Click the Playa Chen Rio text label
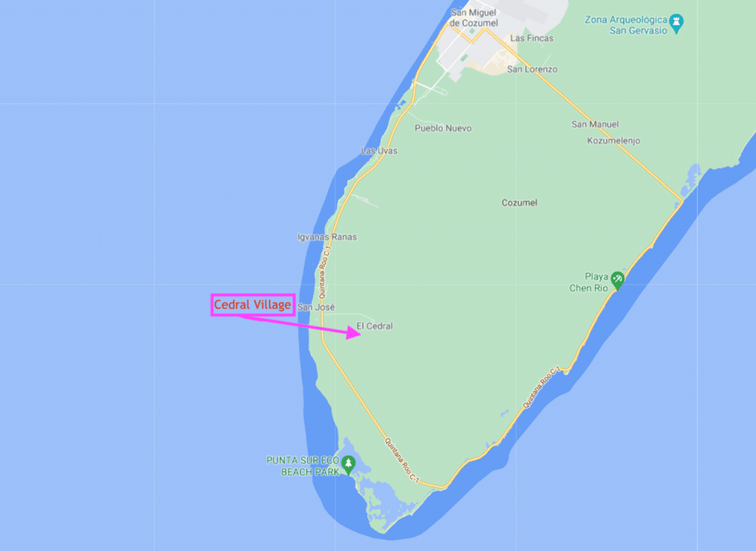Screen dimensions: 756x551 588,283
